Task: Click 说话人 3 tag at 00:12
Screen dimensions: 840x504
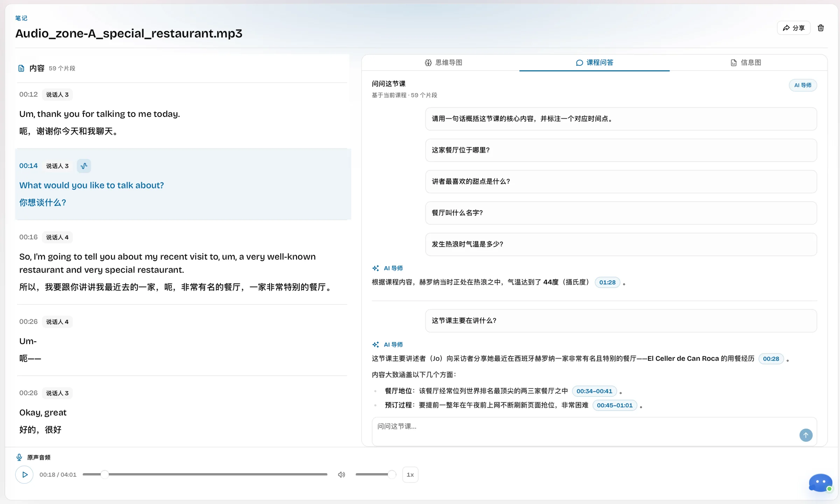Action: tap(57, 94)
